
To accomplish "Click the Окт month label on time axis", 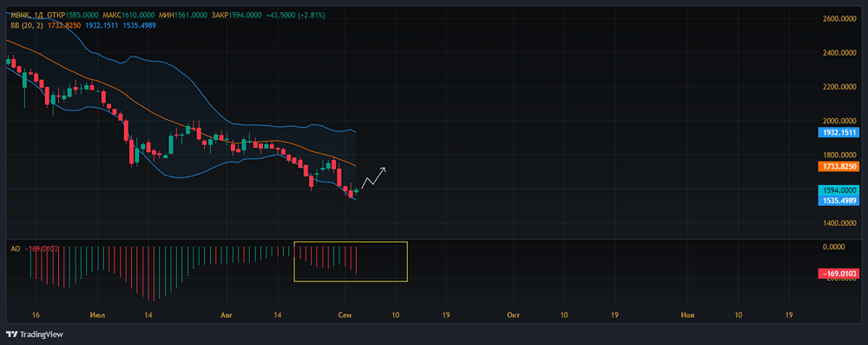I will coord(513,315).
